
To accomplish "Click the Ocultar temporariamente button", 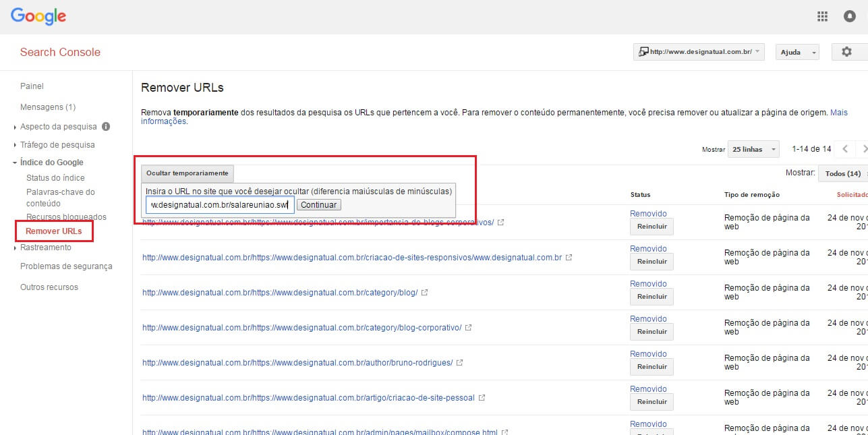I will pyautogui.click(x=187, y=173).
